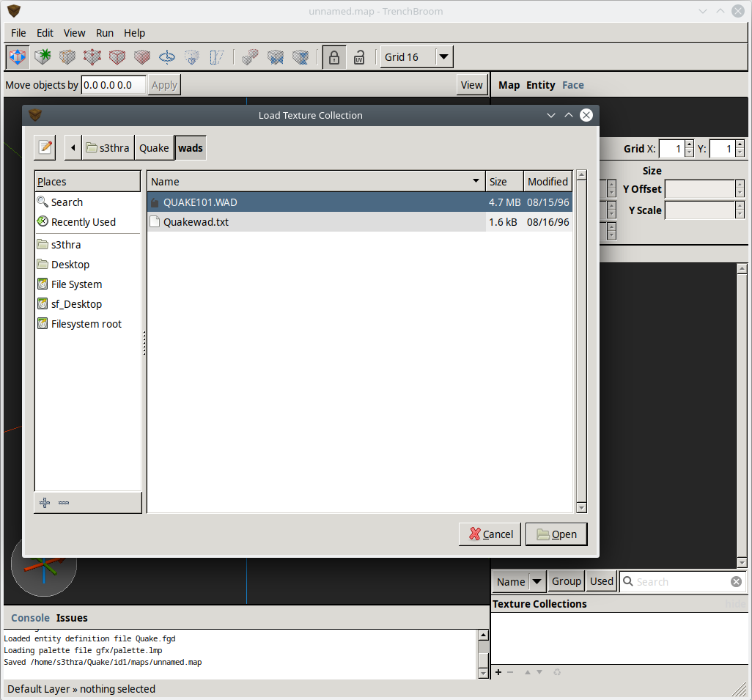Click the Move objects by offset field
752x700 pixels.
pos(113,85)
